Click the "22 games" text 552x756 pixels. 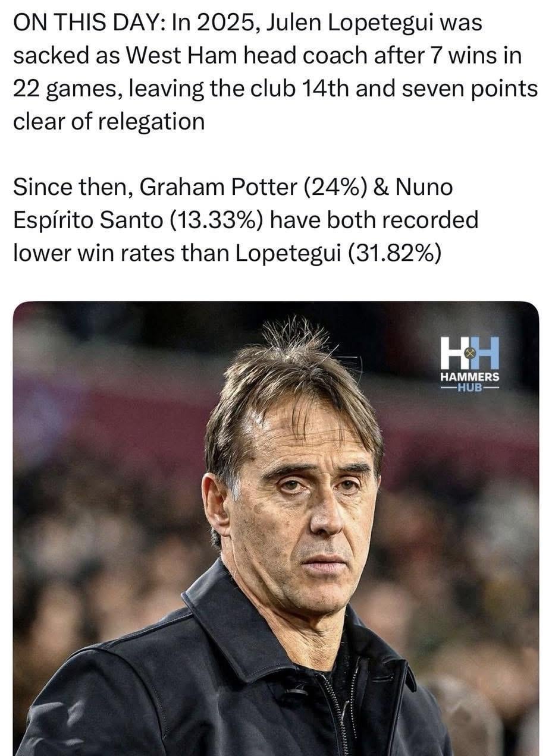pyautogui.click(x=65, y=89)
